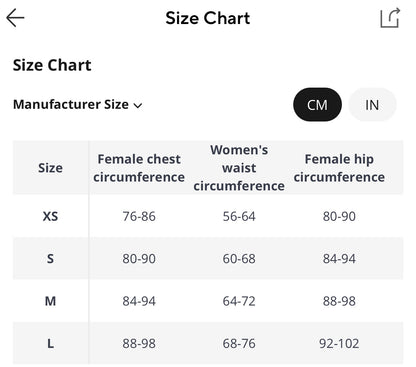
Task: Click the Female hip circumference header
Action: pos(339,168)
